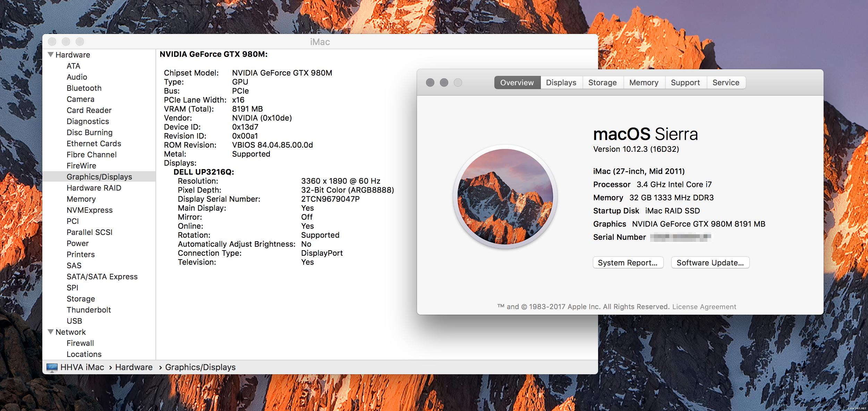Screen dimensions: 868x411
Task: Click the Software Update button
Action: pyautogui.click(x=710, y=263)
